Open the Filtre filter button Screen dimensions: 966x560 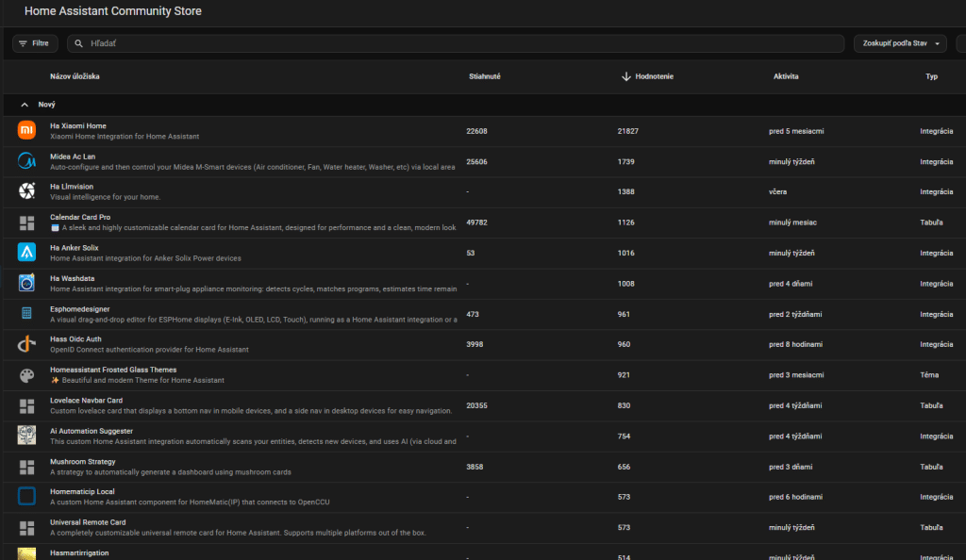click(35, 43)
